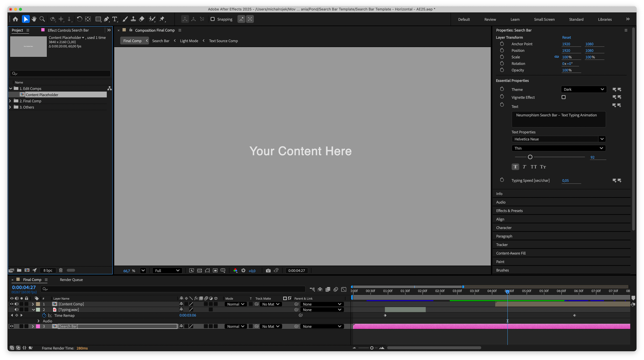The width and height of the screenshot is (644, 360).
Task: Hide the Search Bar layer
Action: click(x=12, y=326)
